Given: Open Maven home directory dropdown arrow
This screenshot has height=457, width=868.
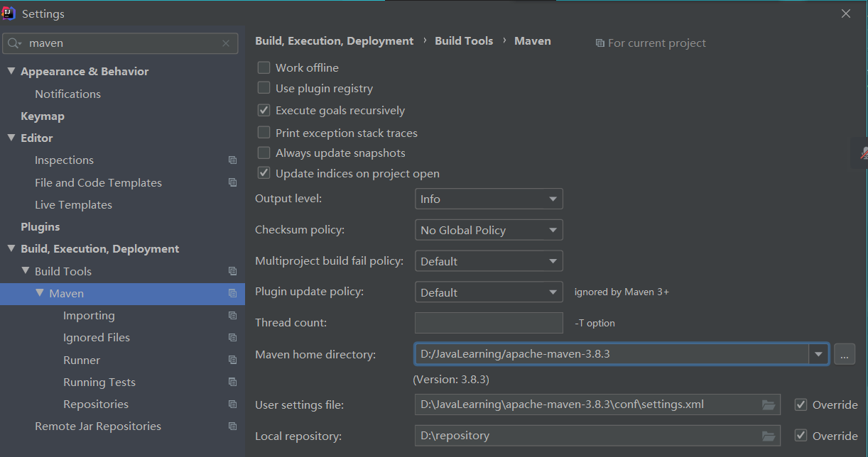Looking at the screenshot, I should [819, 353].
